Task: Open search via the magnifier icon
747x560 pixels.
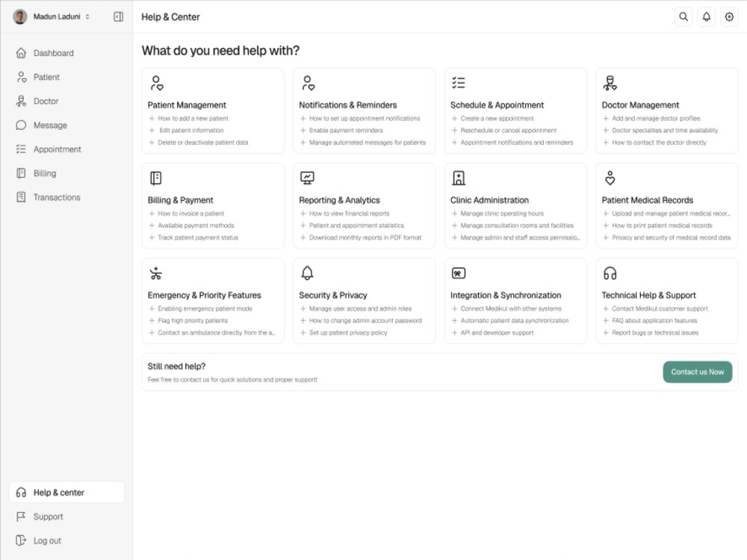Action: [x=684, y=16]
